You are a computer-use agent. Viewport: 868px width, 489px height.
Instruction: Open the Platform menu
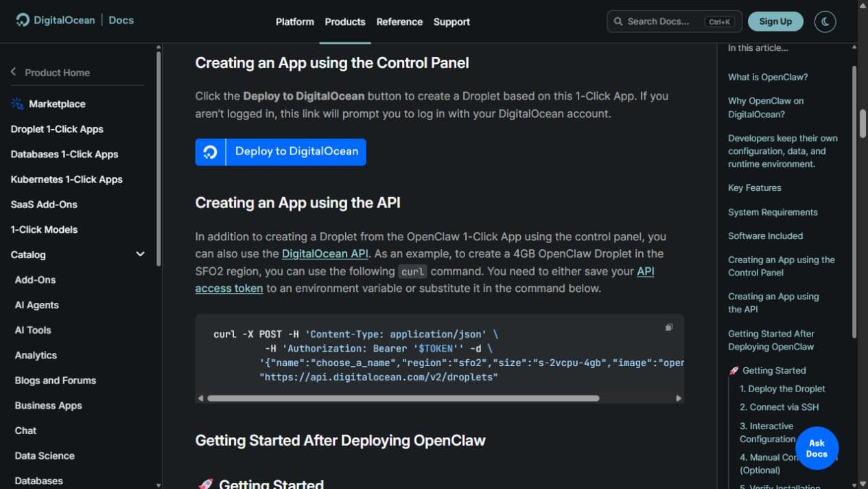pyautogui.click(x=295, y=21)
